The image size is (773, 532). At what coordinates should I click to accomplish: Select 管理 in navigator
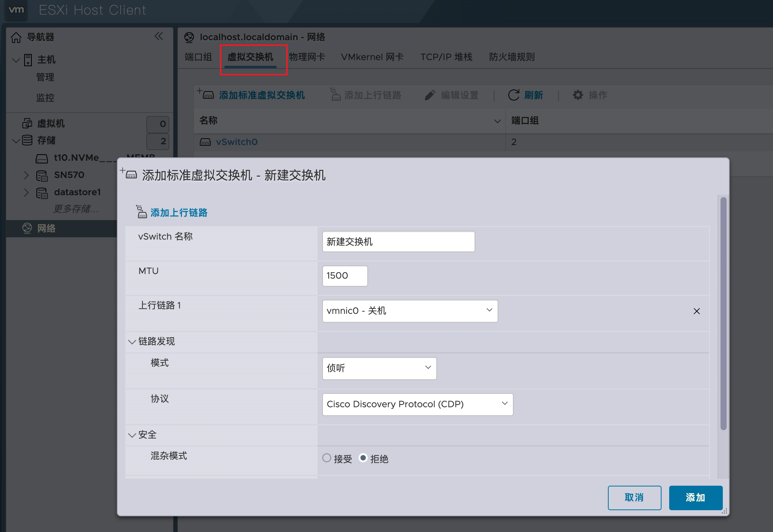(45, 77)
